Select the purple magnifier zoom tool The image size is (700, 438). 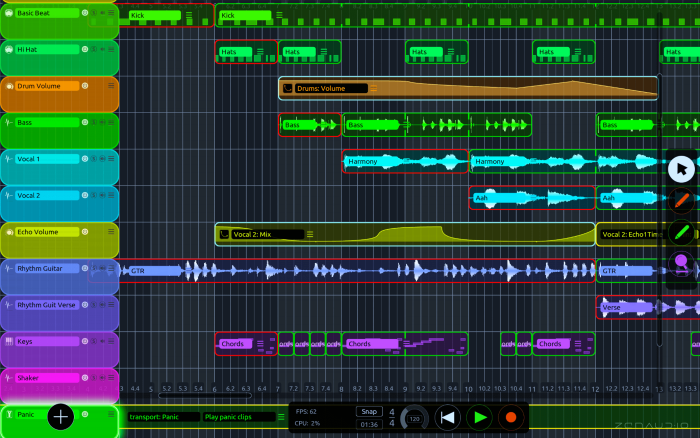[681, 263]
